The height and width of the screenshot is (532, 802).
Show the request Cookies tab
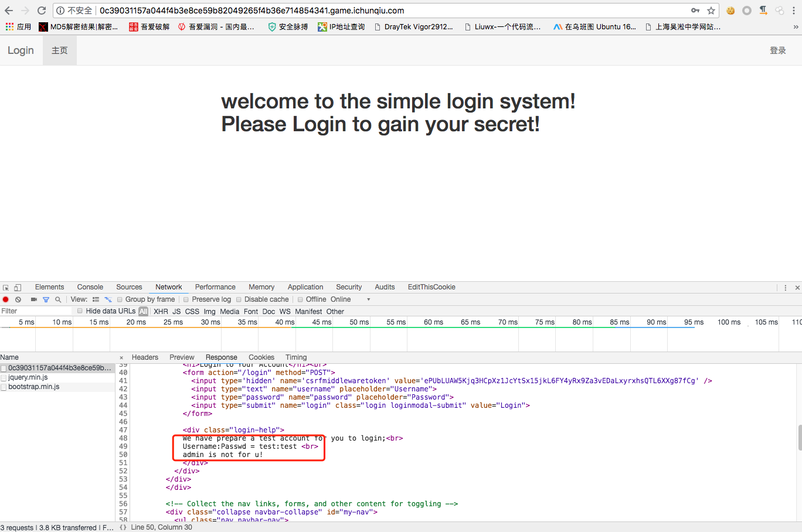coord(261,357)
